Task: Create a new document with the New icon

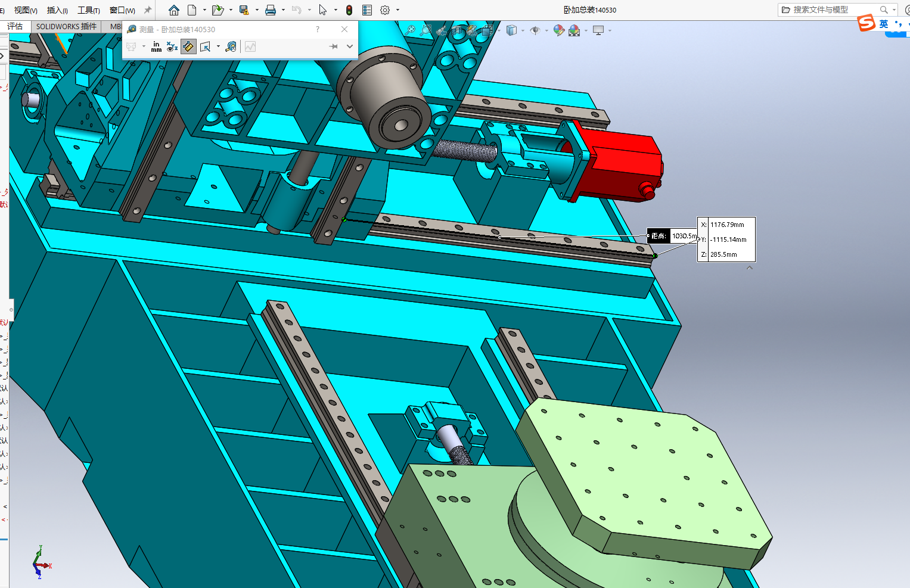Action: pos(192,10)
